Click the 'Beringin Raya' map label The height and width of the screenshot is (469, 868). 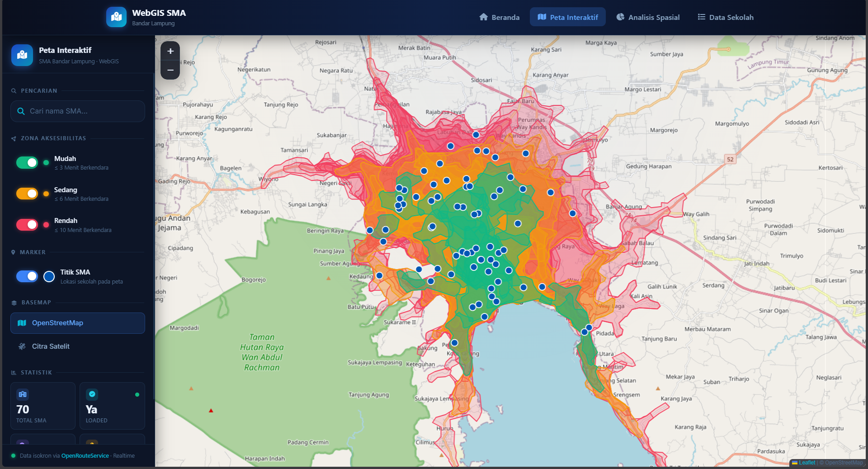(325, 231)
